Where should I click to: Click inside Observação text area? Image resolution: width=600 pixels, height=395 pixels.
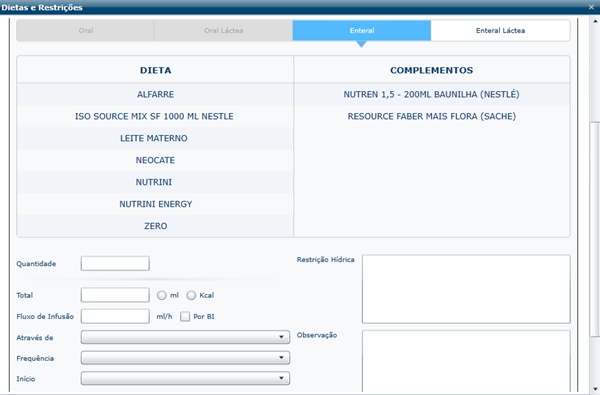(x=466, y=362)
